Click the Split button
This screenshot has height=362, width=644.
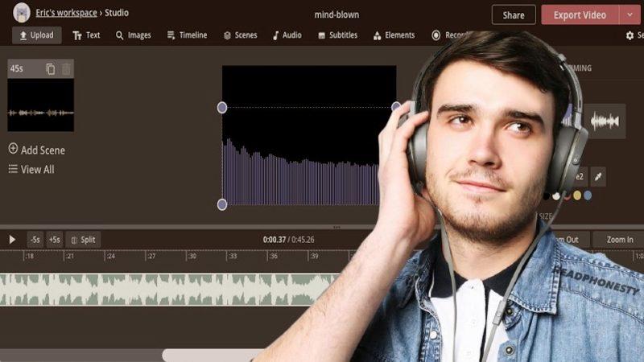[x=84, y=240]
